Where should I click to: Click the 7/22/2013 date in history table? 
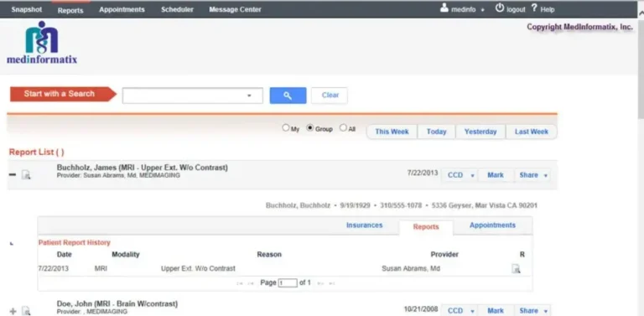tap(54, 269)
